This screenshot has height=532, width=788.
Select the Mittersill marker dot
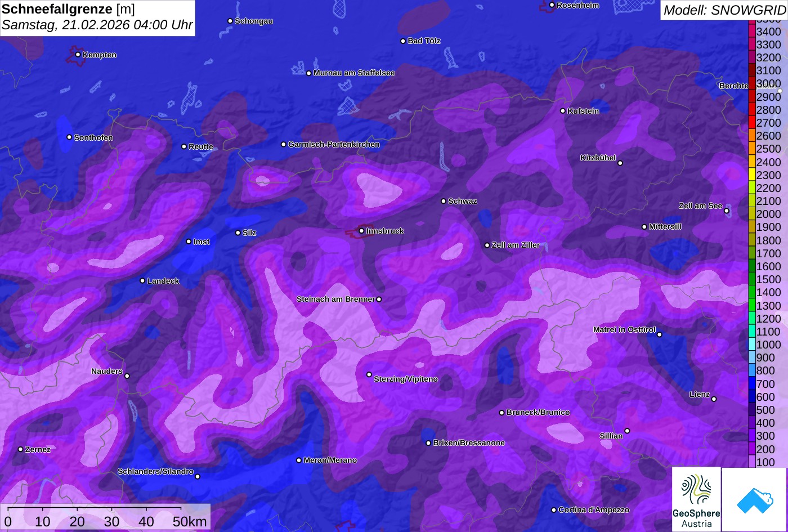pyautogui.click(x=644, y=227)
